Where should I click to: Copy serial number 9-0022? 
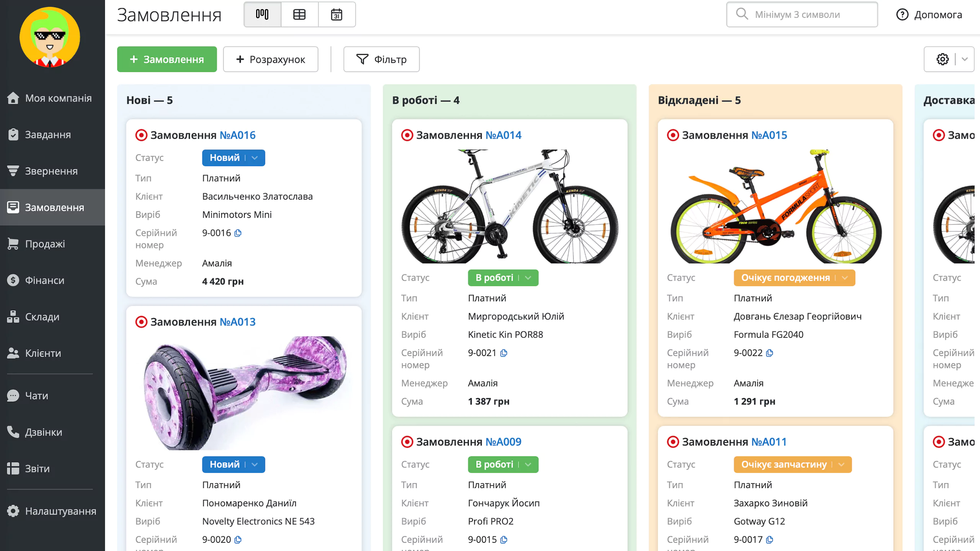(770, 353)
